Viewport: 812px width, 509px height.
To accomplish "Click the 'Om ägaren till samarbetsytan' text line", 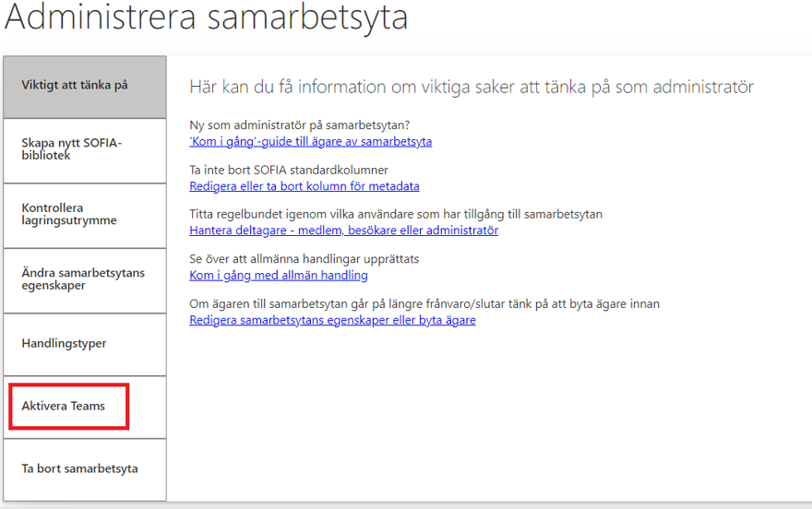I will click(x=424, y=303).
